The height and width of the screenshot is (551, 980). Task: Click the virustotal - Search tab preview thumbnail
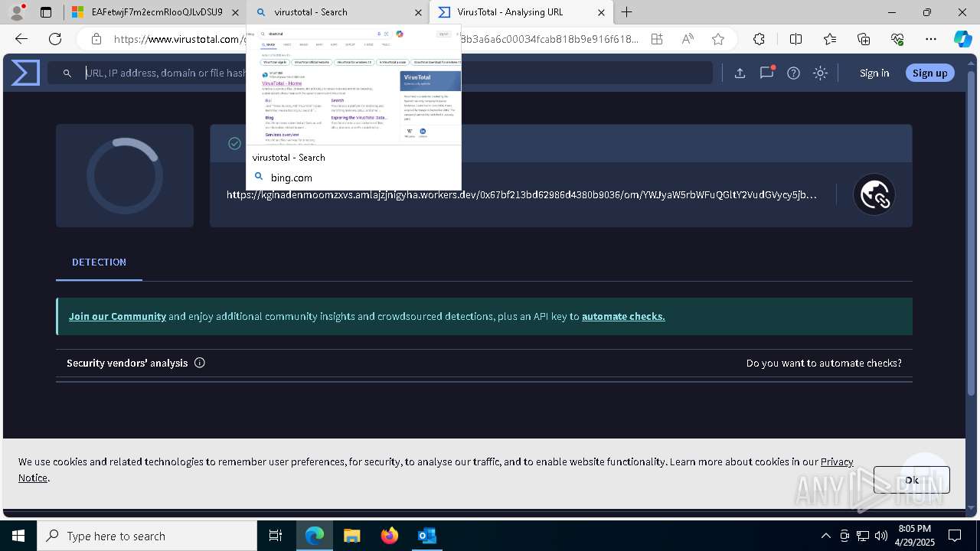click(354, 86)
